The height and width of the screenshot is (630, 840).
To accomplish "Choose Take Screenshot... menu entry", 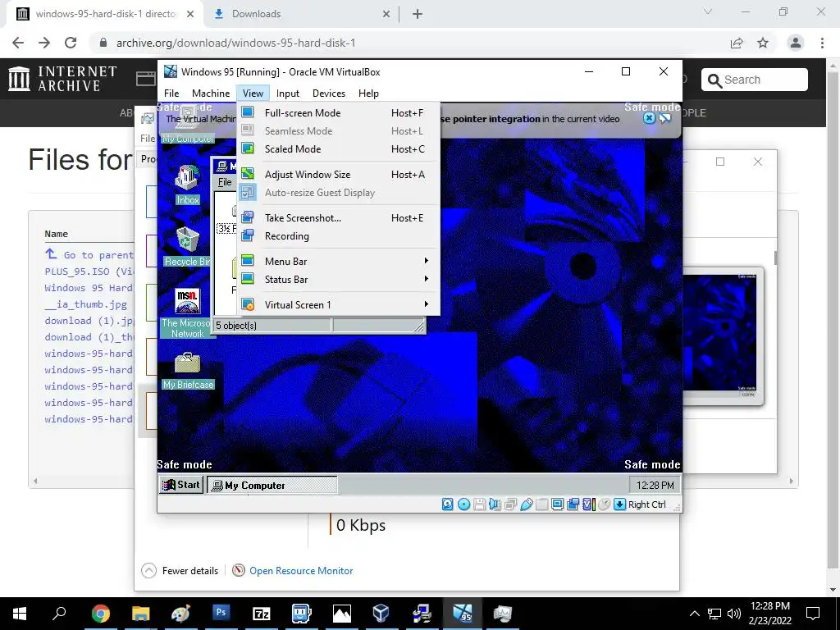I will point(339,218).
